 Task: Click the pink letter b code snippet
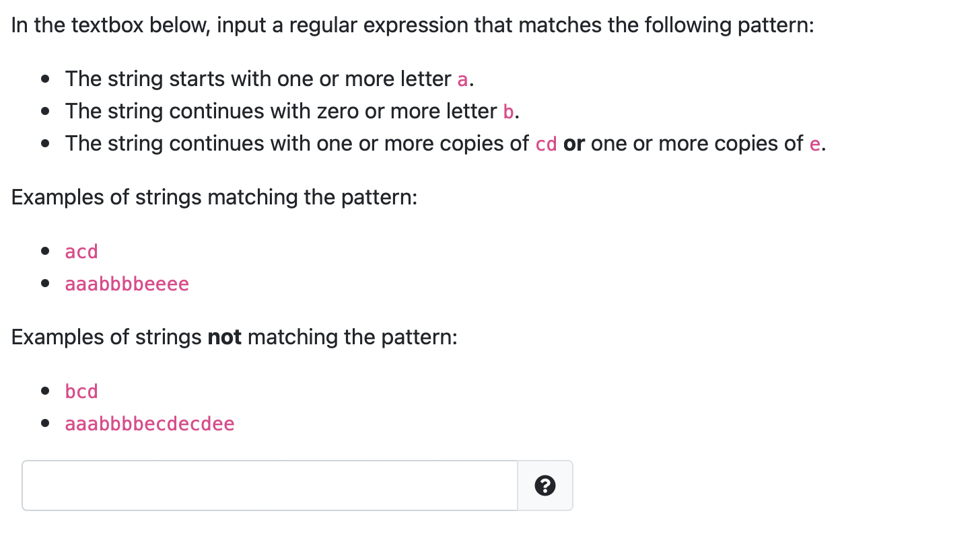(x=508, y=111)
